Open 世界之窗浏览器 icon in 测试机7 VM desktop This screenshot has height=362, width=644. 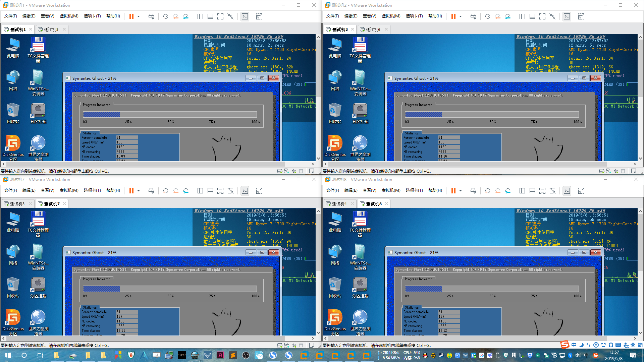[38, 322]
